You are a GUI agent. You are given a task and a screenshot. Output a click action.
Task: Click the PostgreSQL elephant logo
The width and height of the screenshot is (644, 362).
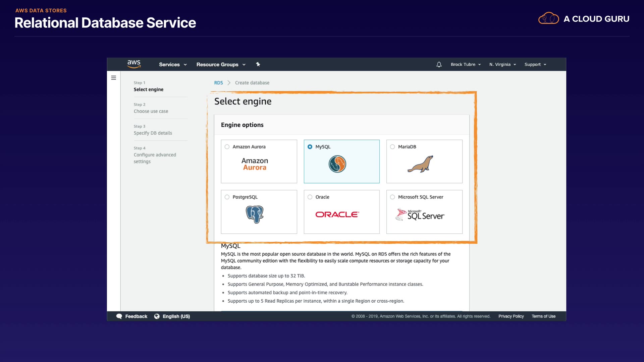point(255,215)
